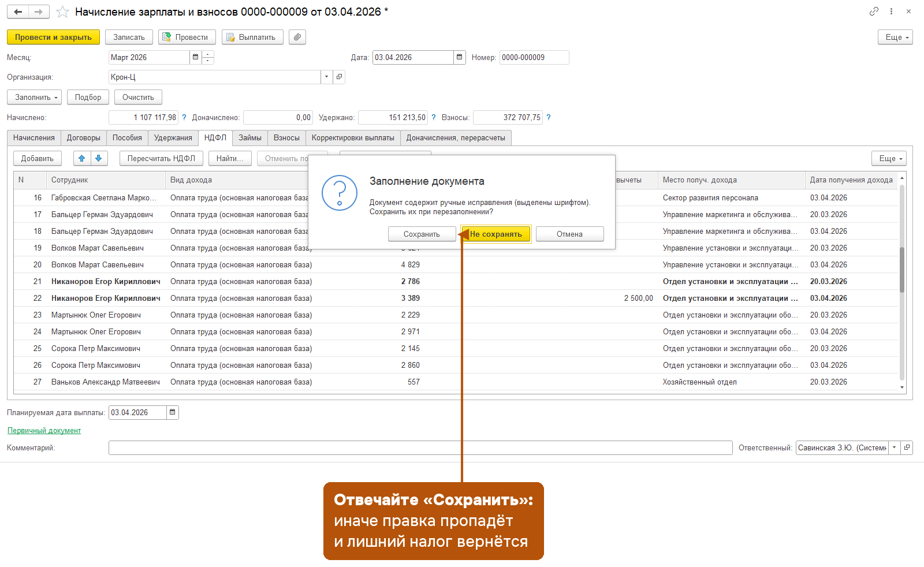The height and width of the screenshot is (567, 924).
Task: Open calendar for the Месяц field
Action: coord(195,57)
